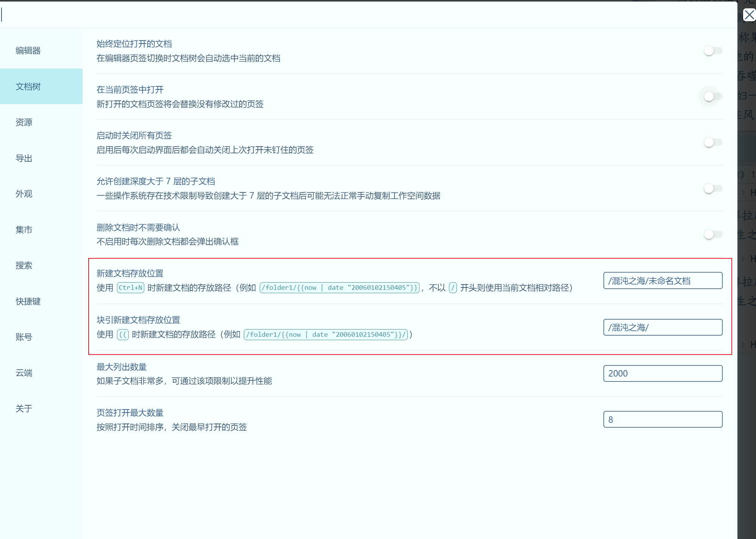Viewport: 756px width, 539px height.
Task: Select the 文档树 settings tab
Action: (28, 86)
